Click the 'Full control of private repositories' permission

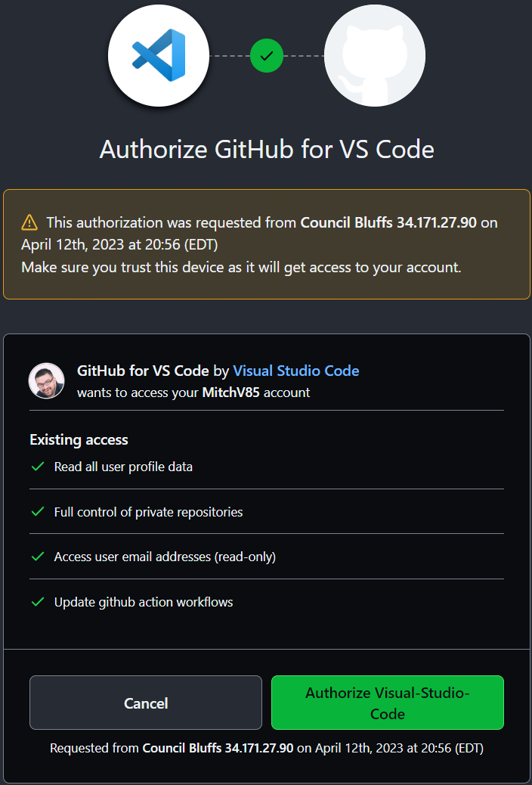point(148,512)
